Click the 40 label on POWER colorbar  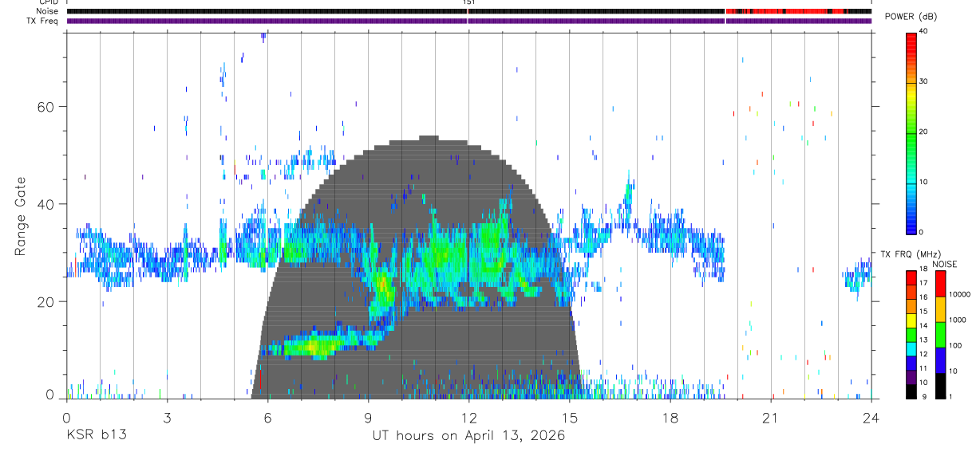pyautogui.click(x=923, y=32)
